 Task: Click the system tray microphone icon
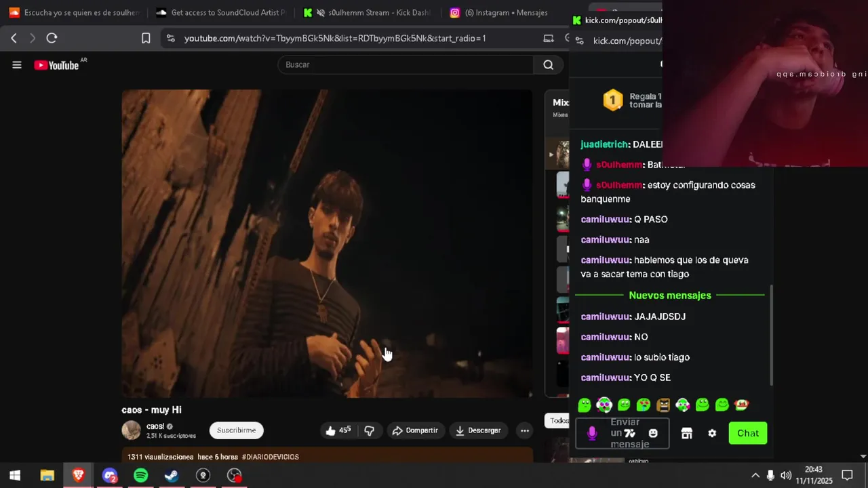point(770,476)
